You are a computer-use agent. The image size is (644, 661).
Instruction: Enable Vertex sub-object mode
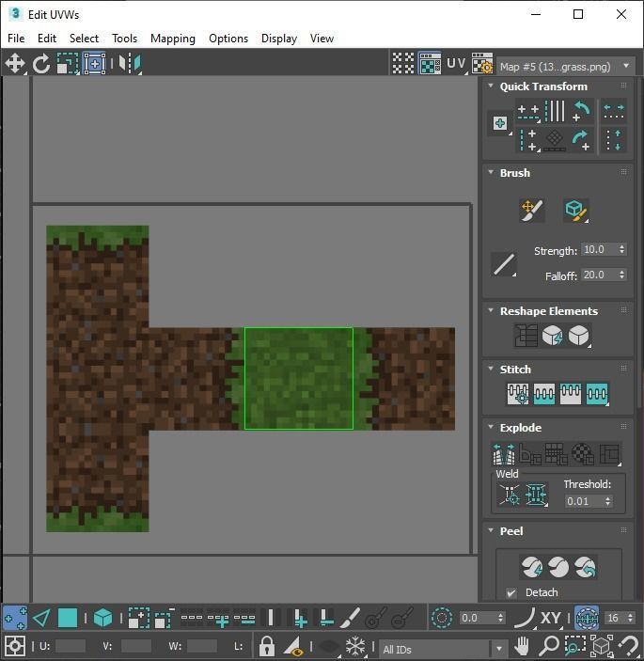[x=15, y=618]
